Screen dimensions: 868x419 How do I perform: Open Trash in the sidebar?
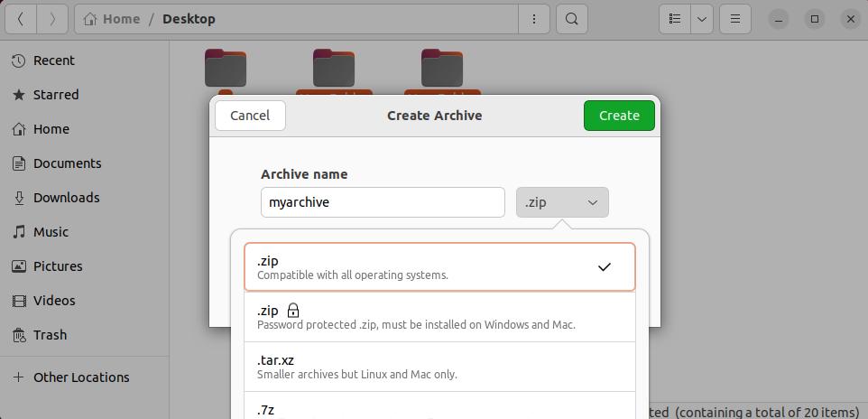tap(84, 335)
